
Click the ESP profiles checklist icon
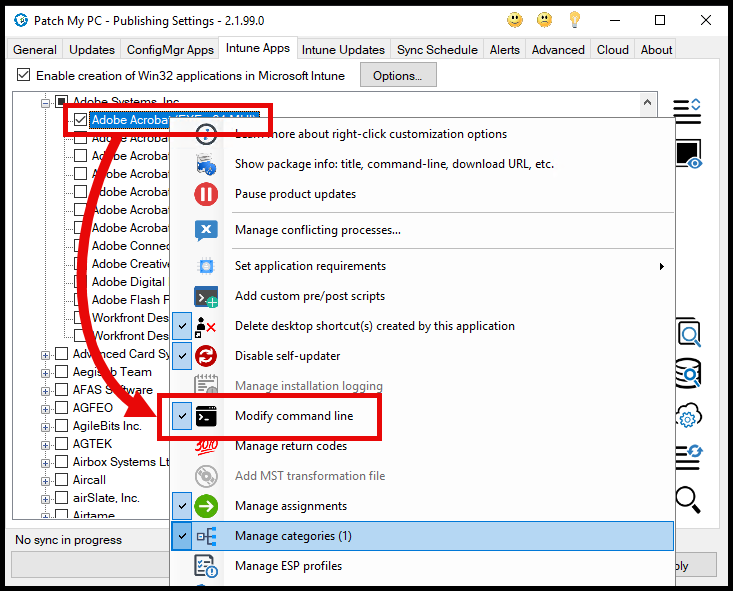point(206,566)
